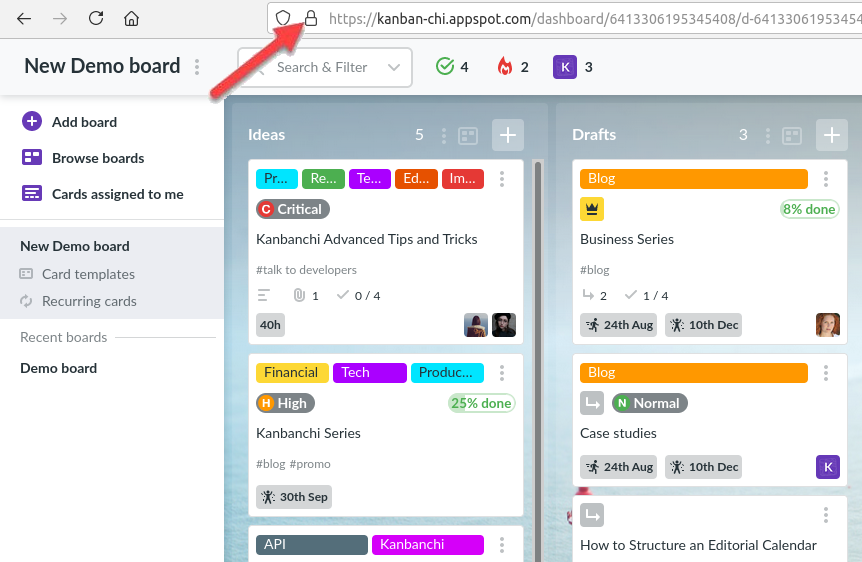
Task: Add a card to Drafts list
Action: pyautogui.click(x=831, y=135)
